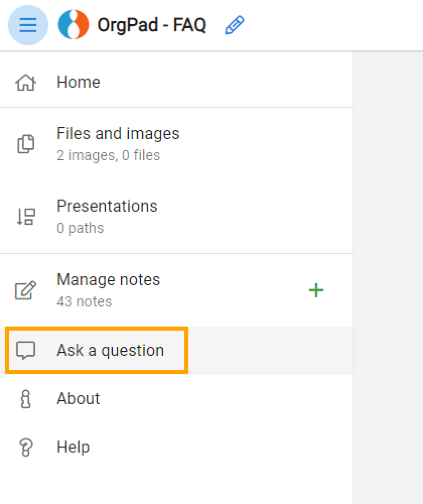Rename the document using the pencil icon
The image size is (423, 504).
234,24
